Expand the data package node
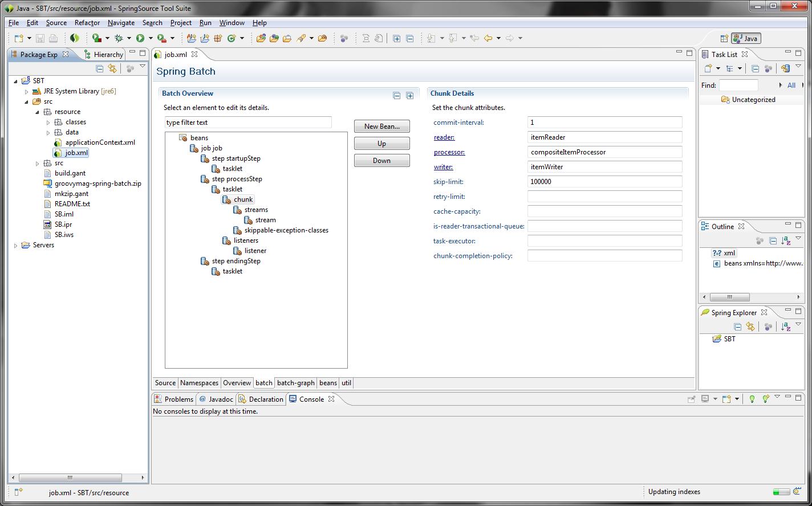Viewport: 812px width, 506px height. [48, 132]
